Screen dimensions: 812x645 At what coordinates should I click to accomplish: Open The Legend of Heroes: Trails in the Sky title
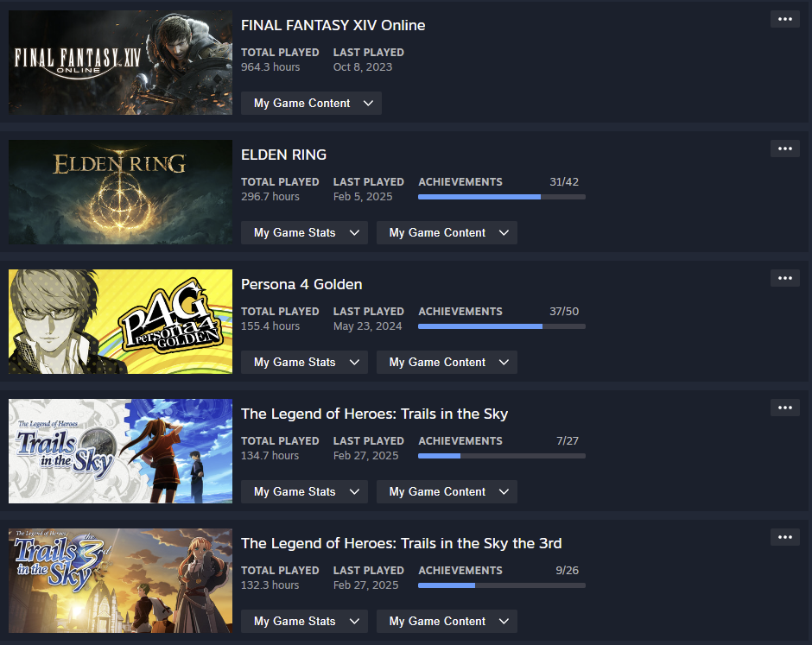point(374,414)
